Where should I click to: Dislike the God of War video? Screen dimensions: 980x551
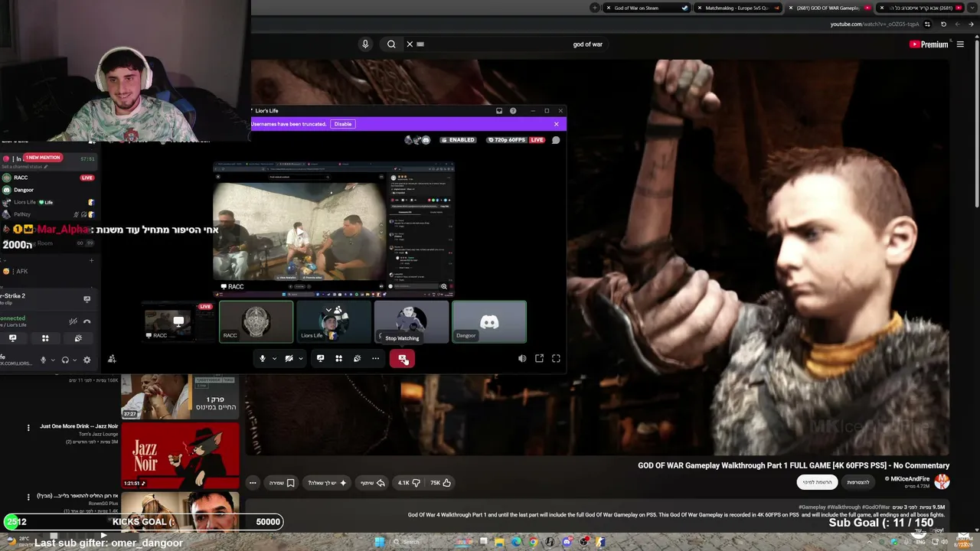coord(410,483)
